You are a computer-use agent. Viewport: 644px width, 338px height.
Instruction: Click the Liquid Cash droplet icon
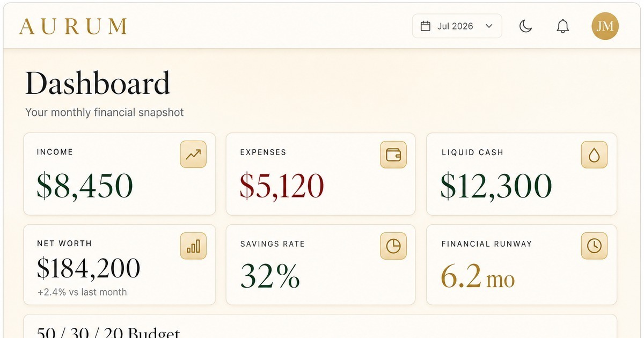(x=594, y=155)
